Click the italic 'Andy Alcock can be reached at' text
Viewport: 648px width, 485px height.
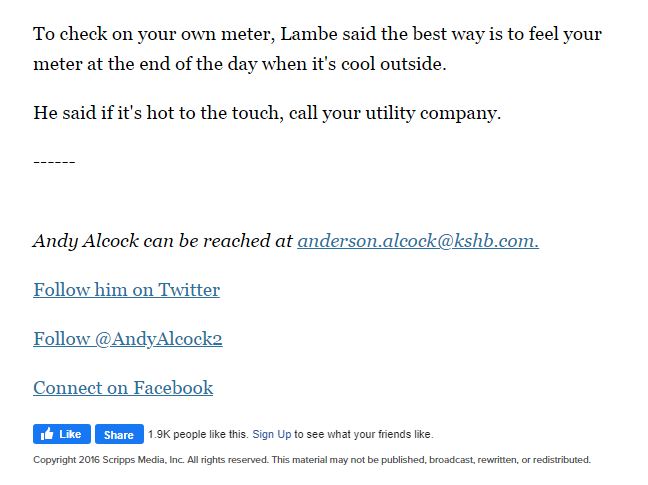tap(163, 241)
